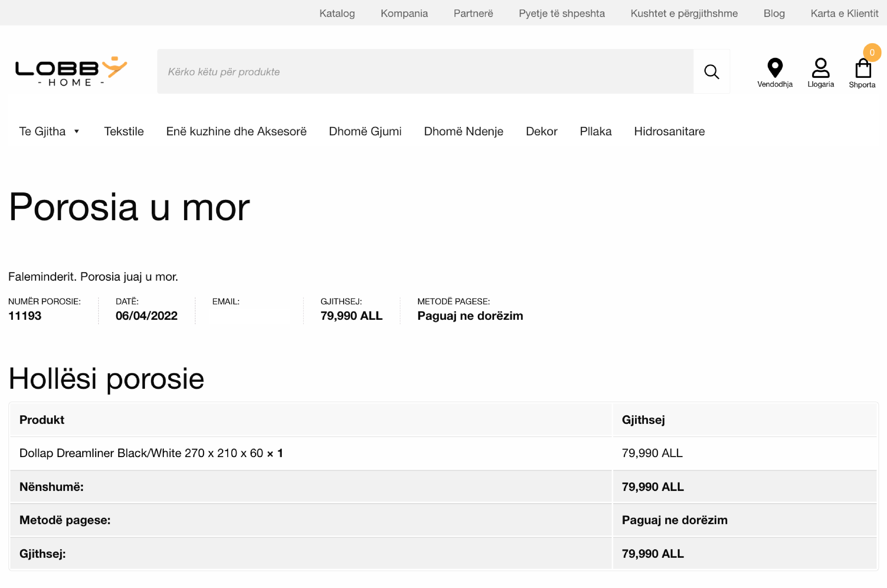Click the Nënshumë: row label

tap(51, 487)
